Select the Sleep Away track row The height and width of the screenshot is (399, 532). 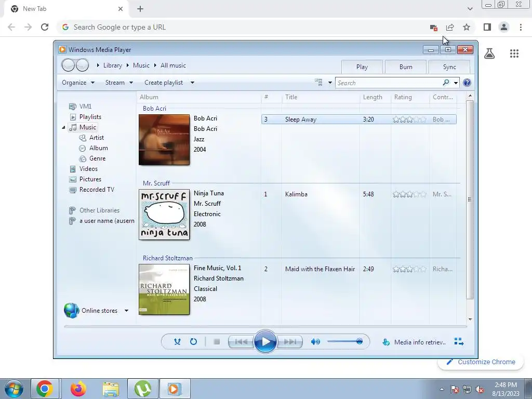click(x=359, y=119)
